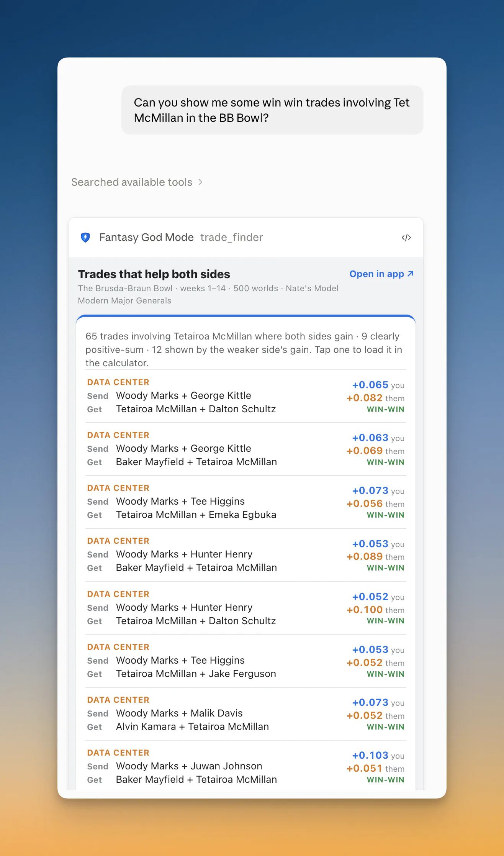
Task: Expand the Searched available tools chevron
Action: [x=200, y=182]
